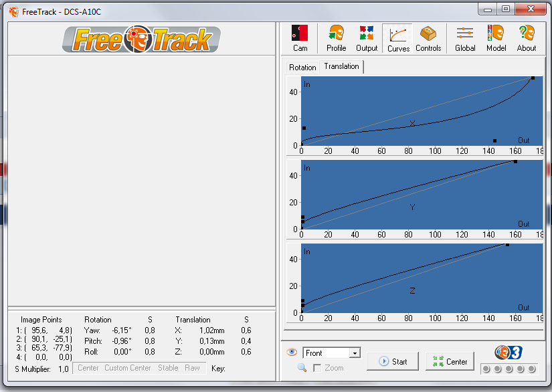Click the X axis label in top graph
Image resolution: width=552 pixels, height=392 pixels.
[412, 123]
